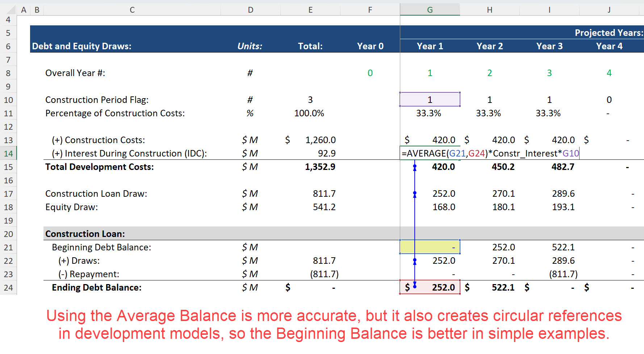This screenshot has height=354, width=644.
Task: Click Construction Costs total 1,260.0
Action: pyautogui.click(x=321, y=140)
